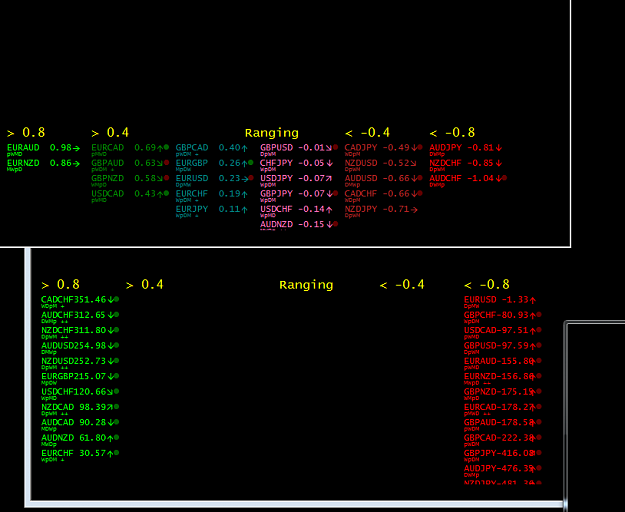The width and height of the screenshot is (625, 512).
Task: Click the EURAUD 0.98 row
Action: 43,148
